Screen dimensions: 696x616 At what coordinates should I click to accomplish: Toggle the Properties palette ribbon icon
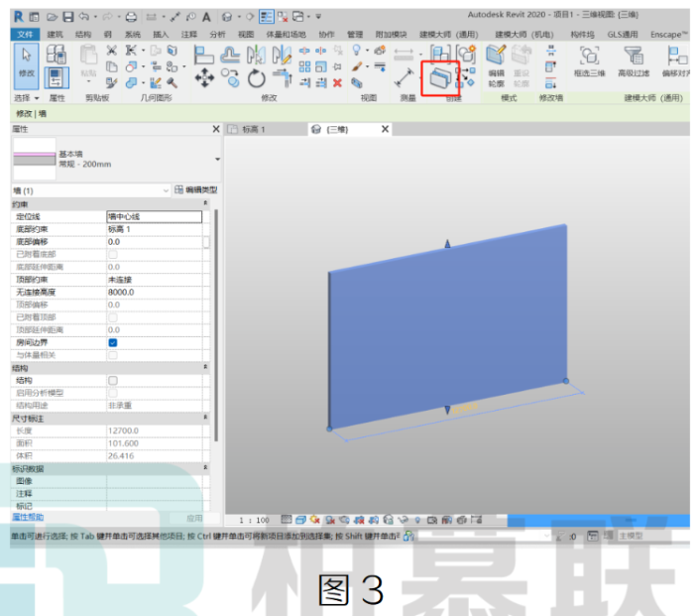(57, 77)
